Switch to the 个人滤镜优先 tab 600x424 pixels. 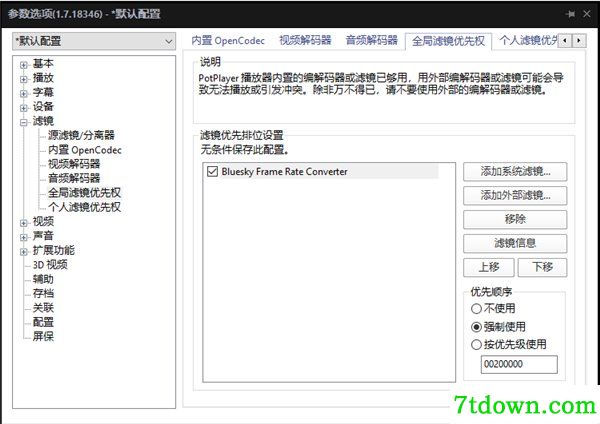528,40
